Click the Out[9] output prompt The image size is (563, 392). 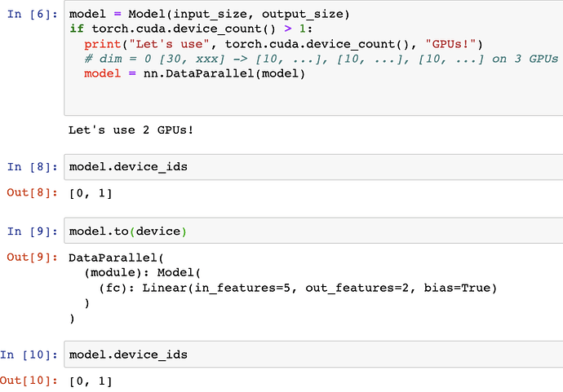(32, 258)
